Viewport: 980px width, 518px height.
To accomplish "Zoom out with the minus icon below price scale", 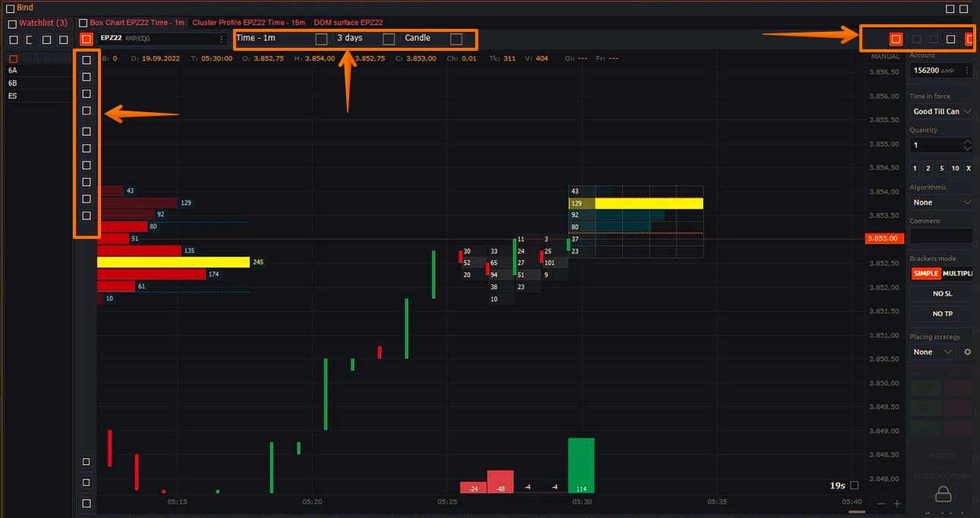I will [881, 504].
